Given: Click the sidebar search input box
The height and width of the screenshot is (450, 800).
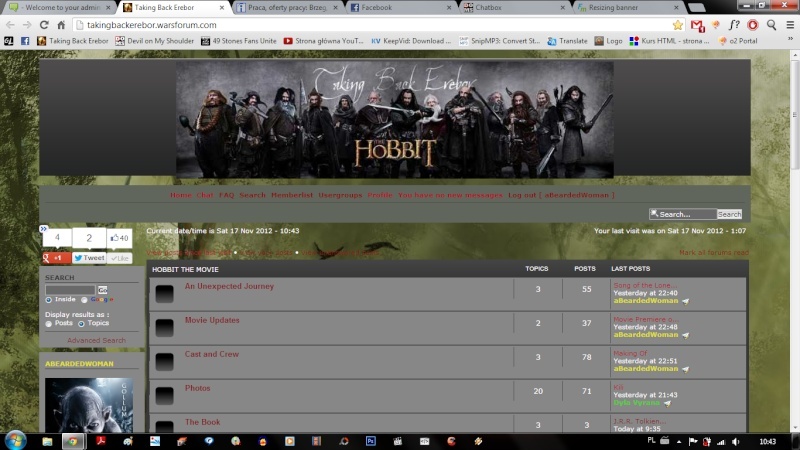Looking at the screenshot, I should (x=70, y=290).
